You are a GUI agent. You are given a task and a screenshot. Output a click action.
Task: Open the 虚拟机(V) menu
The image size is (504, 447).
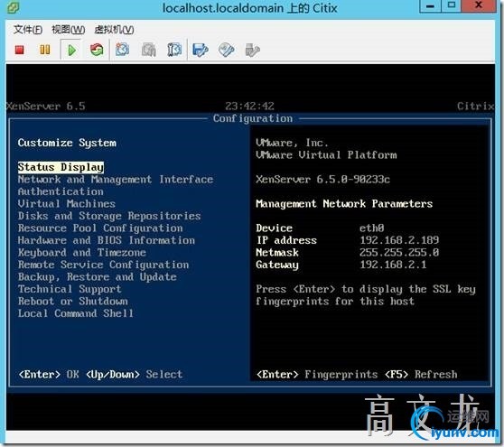pos(114,30)
